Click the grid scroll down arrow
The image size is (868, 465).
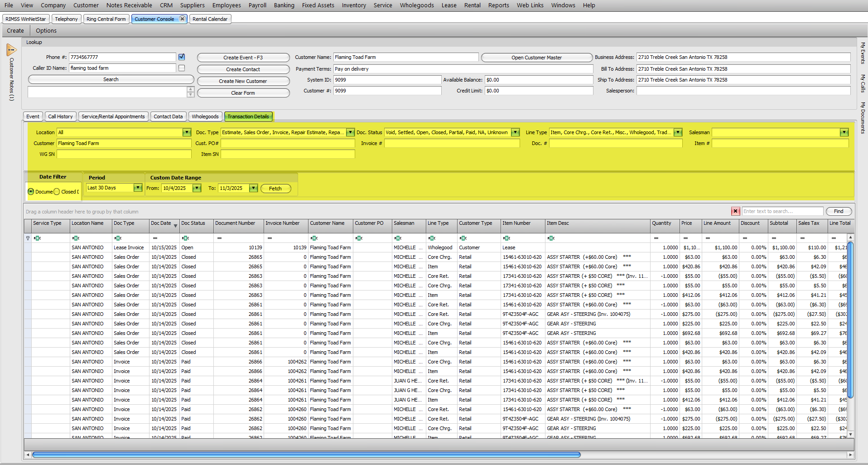tap(850, 434)
